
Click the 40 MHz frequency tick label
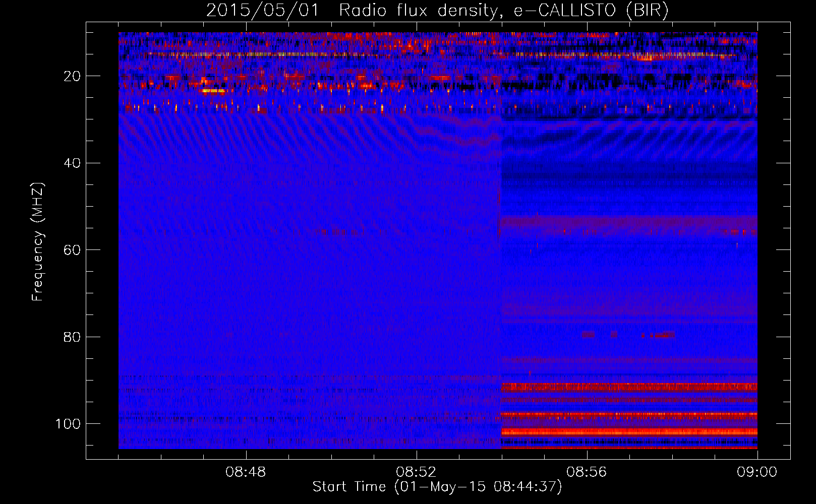[72, 163]
